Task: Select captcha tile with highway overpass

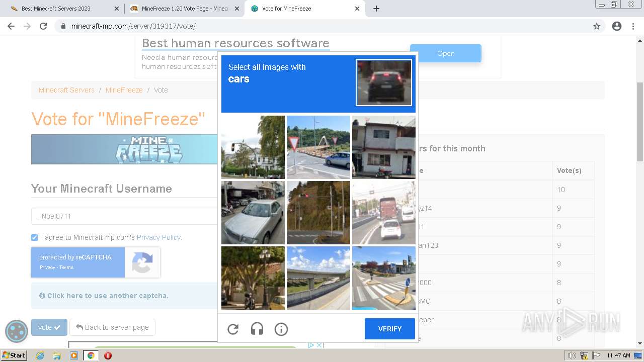Action: [x=318, y=278]
